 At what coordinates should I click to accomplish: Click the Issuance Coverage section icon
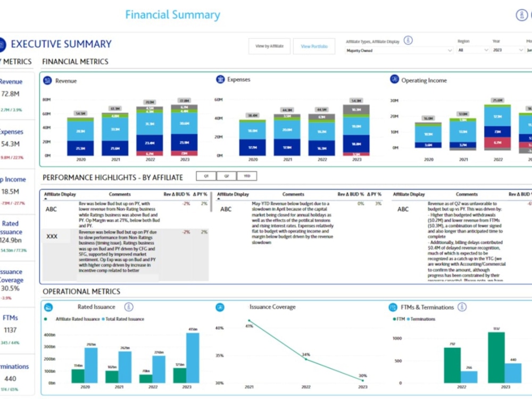click(x=220, y=307)
